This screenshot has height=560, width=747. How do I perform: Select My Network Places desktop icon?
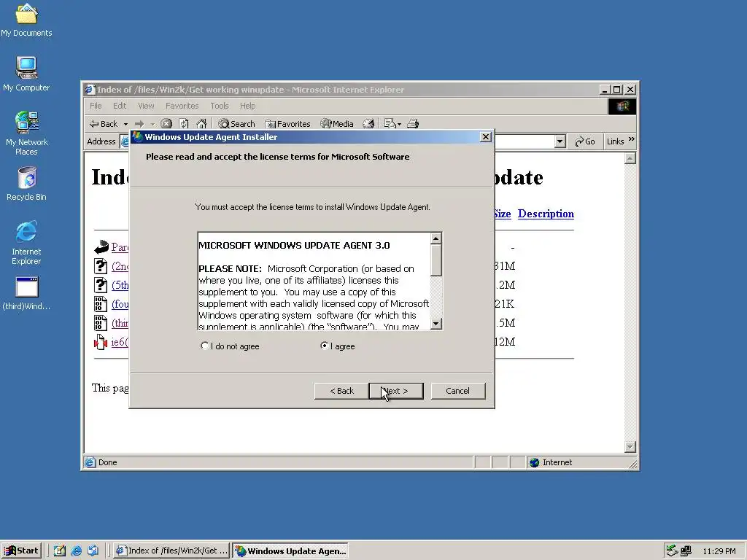(x=26, y=133)
